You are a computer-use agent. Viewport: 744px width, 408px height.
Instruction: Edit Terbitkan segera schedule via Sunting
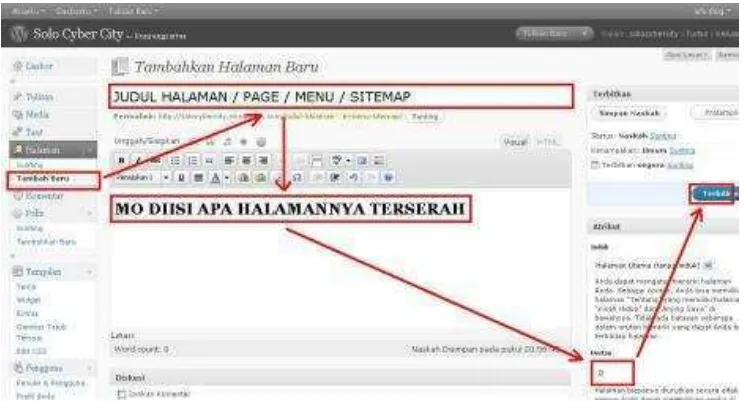tap(680, 165)
